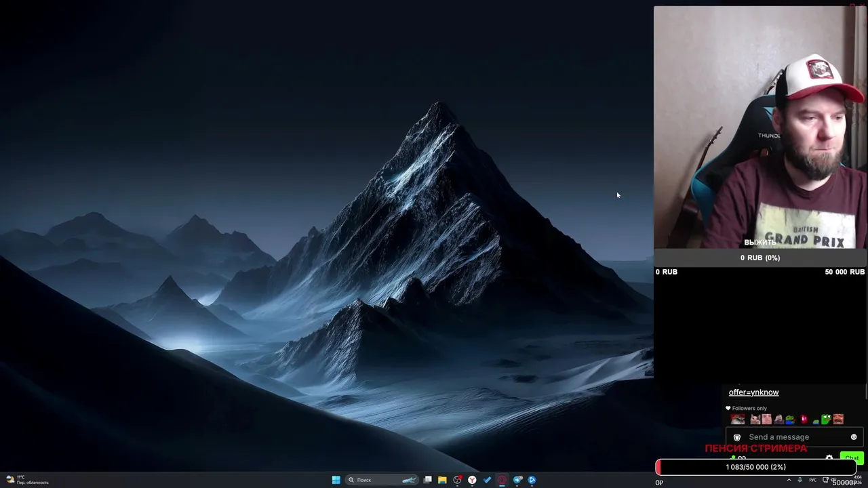Click the Followers only chat label

(746, 408)
